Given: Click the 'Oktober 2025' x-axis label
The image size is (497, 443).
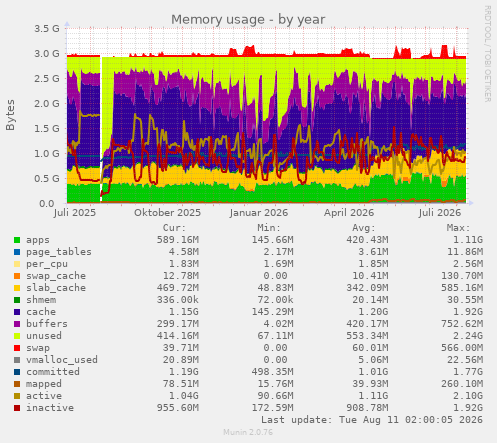Looking at the screenshot, I should click(167, 213).
